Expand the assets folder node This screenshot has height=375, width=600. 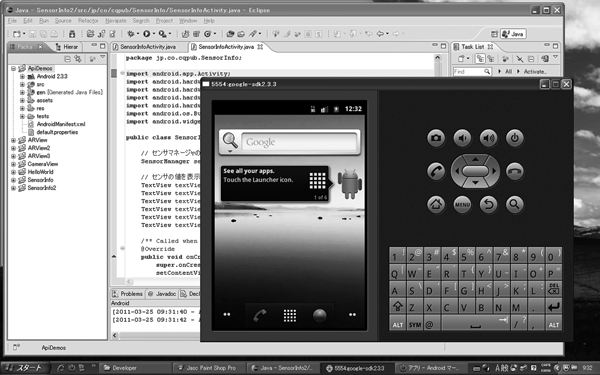pyautogui.click(x=23, y=100)
